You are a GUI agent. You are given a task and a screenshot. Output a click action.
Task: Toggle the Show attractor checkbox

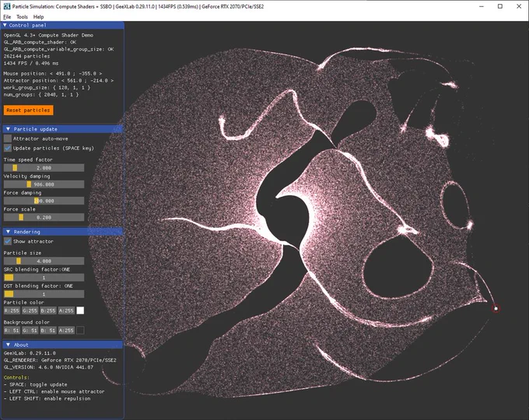pos(8,242)
